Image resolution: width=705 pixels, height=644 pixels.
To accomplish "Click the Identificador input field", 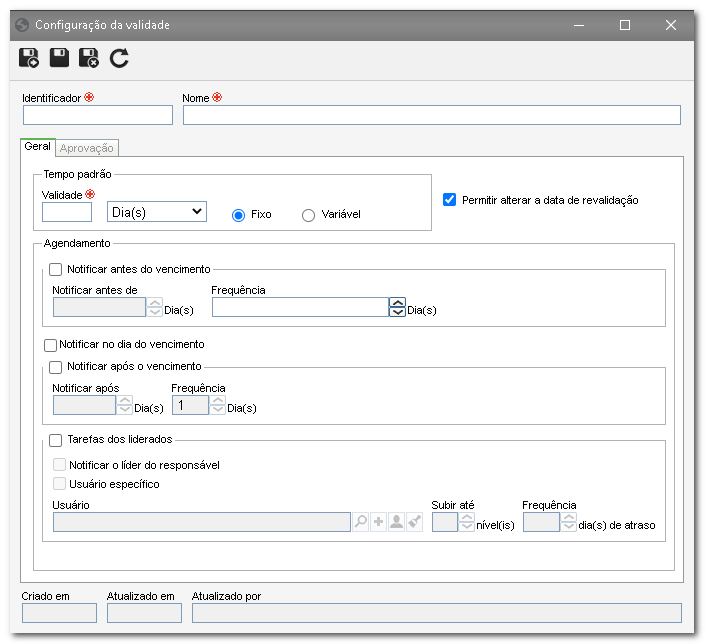I will 98,115.
